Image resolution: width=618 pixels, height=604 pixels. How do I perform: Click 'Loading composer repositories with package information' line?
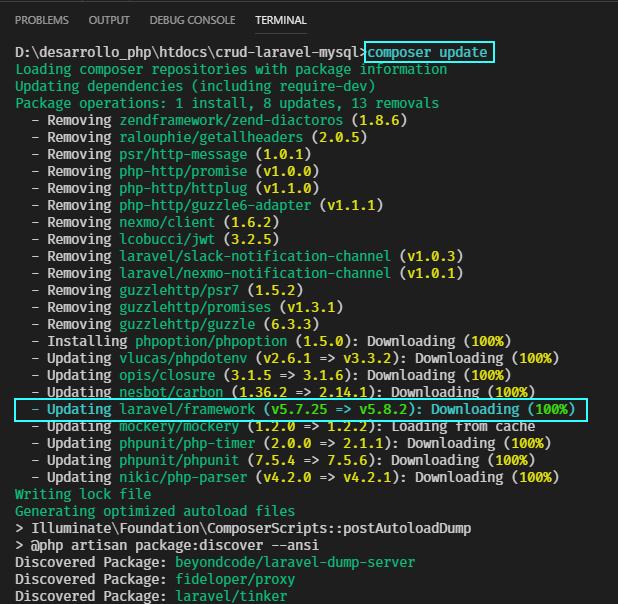pyautogui.click(x=231, y=69)
